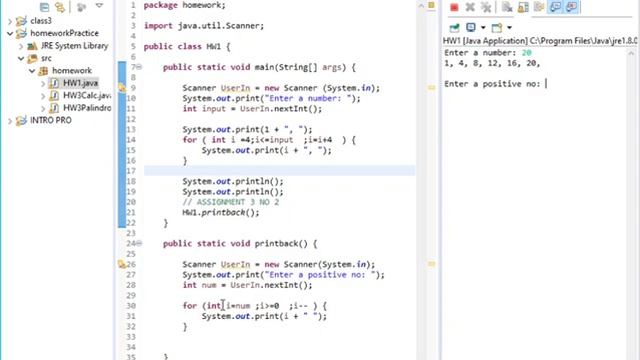Toggle show console on standard output change
The width and height of the screenshot is (640, 360).
click(555, 7)
